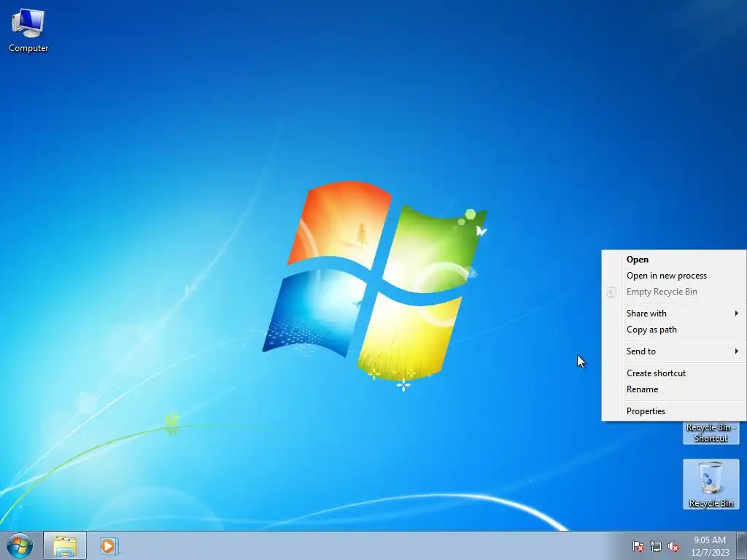
Task: Choose Copy as path
Action: [x=673, y=330]
